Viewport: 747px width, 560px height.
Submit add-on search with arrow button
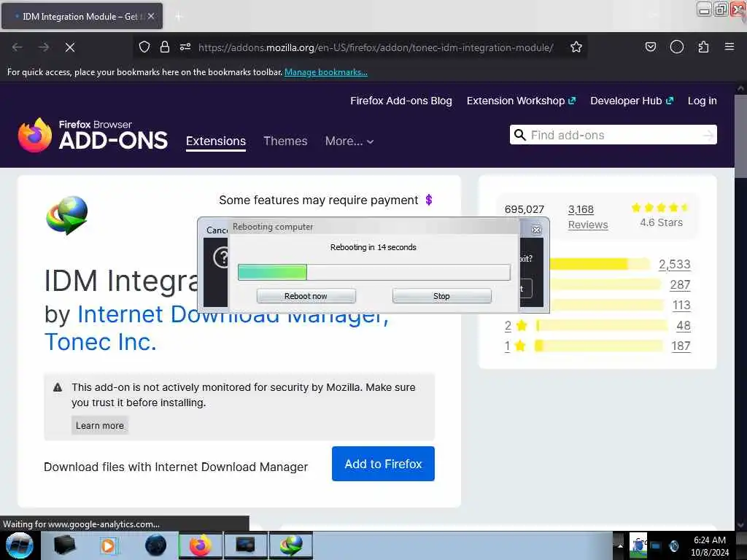coord(708,135)
